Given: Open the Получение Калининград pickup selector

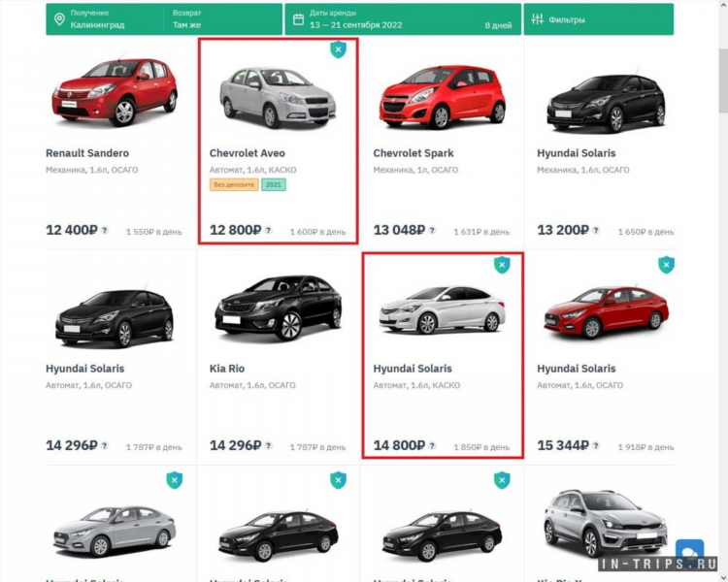Looking at the screenshot, I should [106, 19].
